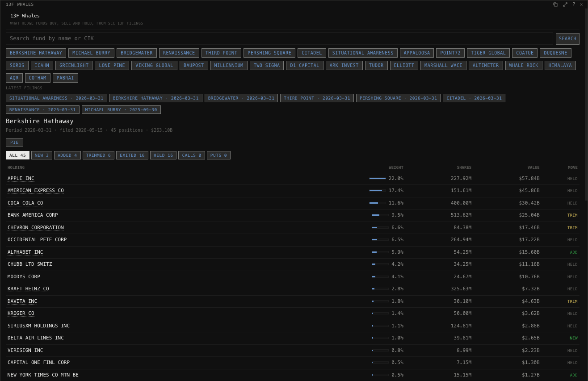The width and height of the screenshot is (588, 381).
Task: Filter positions by EXITED 16
Action: click(x=132, y=155)
